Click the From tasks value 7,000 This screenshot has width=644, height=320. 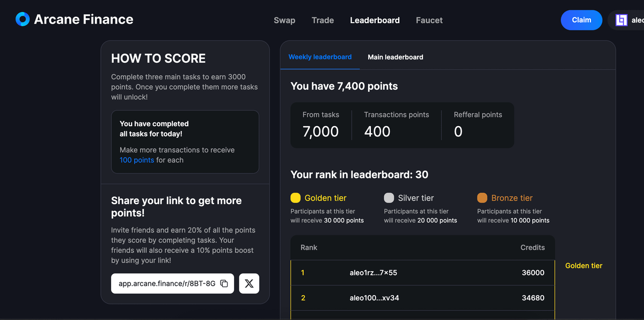[320, 132]
